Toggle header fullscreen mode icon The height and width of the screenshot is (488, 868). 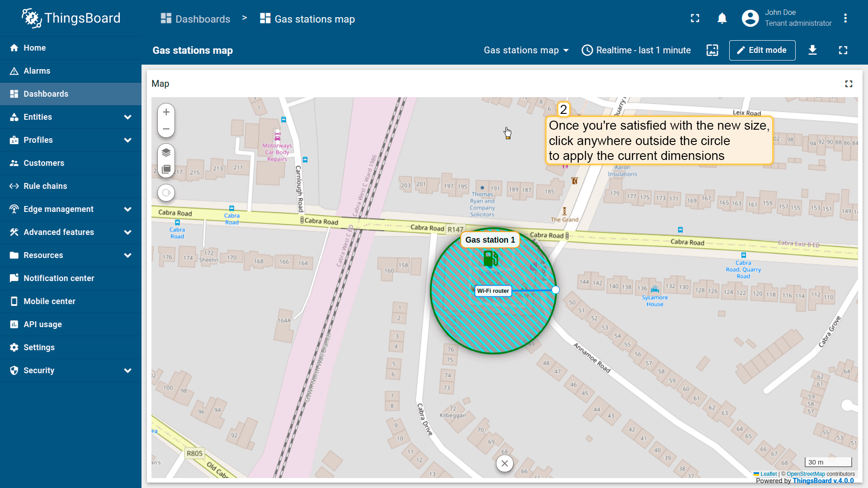pyautogui.click(x=695, y=19)
